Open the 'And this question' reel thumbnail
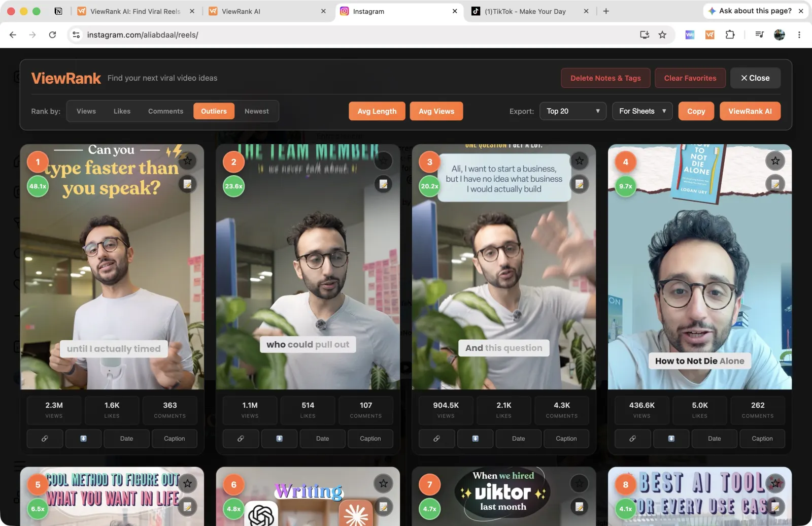 [x=504, y=267]
